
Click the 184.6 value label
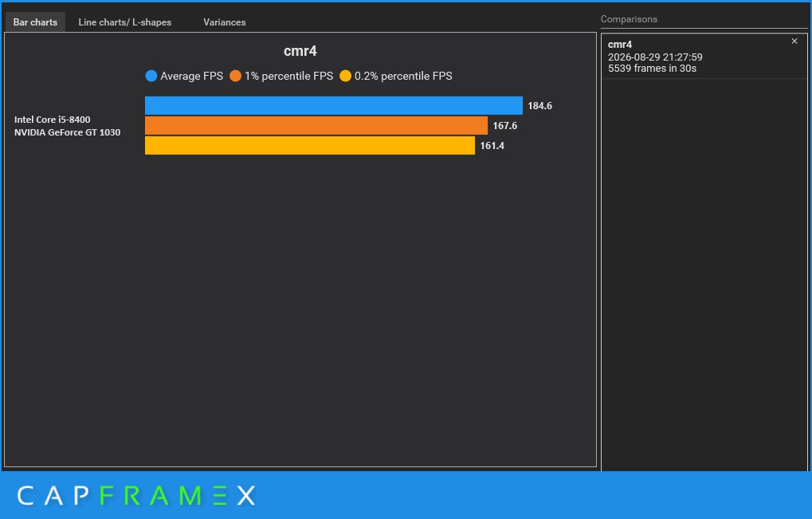click(539, 106)
